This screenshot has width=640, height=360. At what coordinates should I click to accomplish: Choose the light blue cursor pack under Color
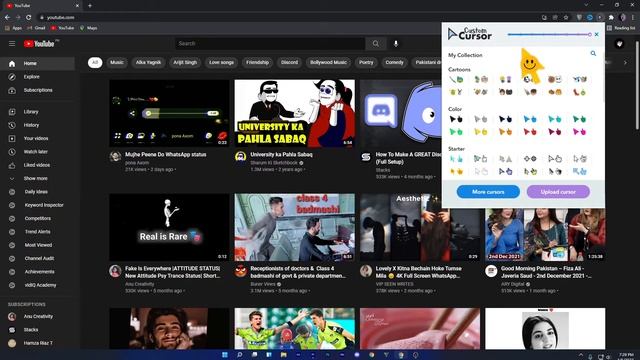click(x=530, y=119)
